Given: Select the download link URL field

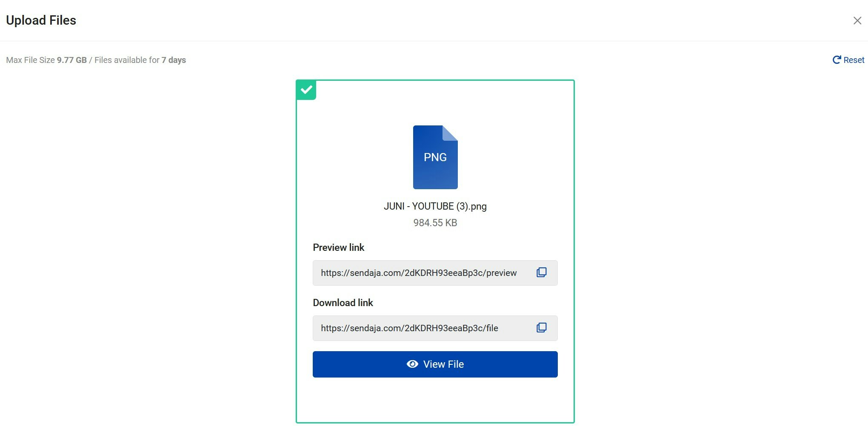Looking at the screenshot, I should pyautogui.click(x=435, y=328).
